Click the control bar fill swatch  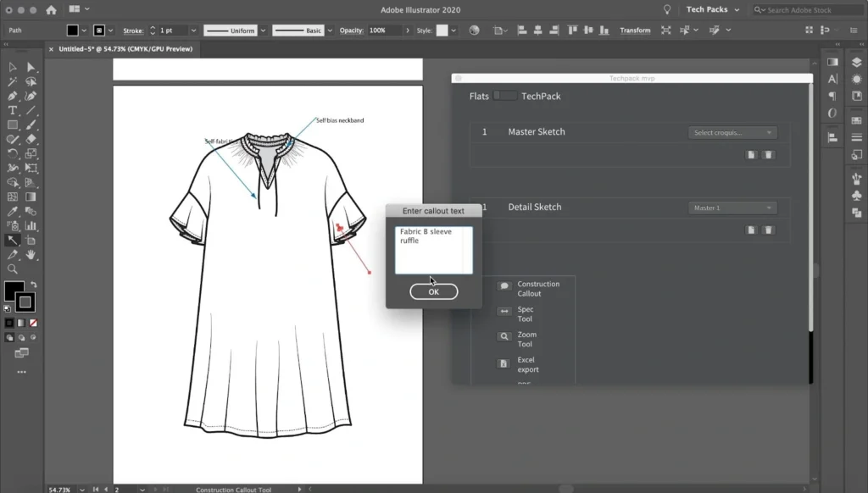pyautogui.click(x=73, y=30)
